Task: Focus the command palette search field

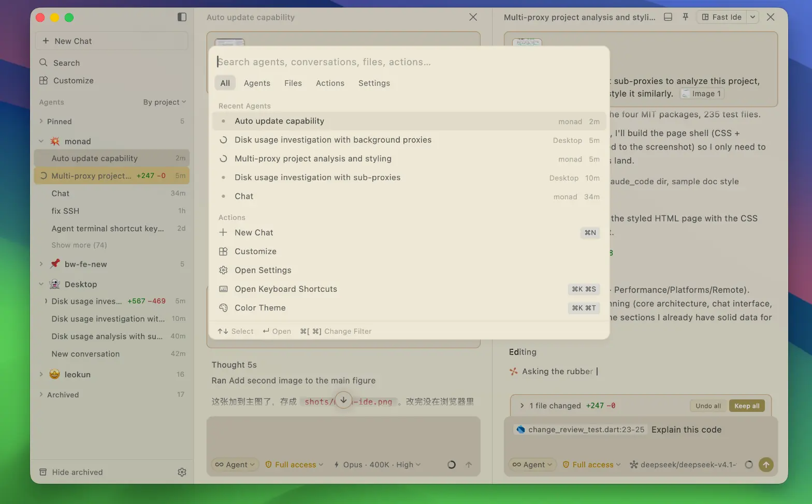Action: pyautogui.click(x=409, y=62)
